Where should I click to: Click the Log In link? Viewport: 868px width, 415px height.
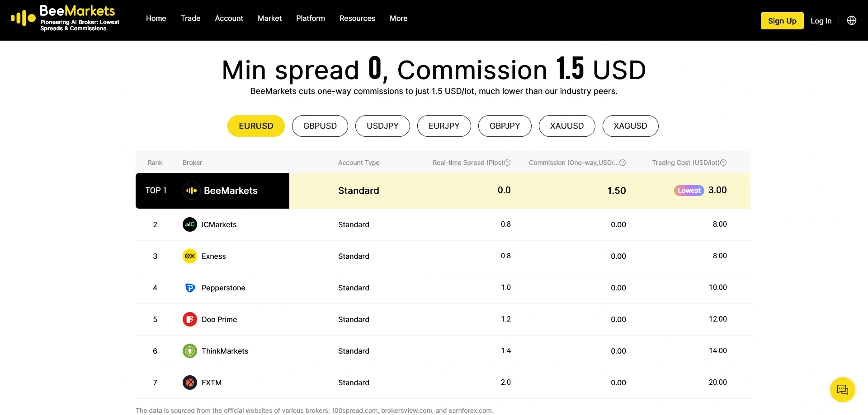(821, 21)
